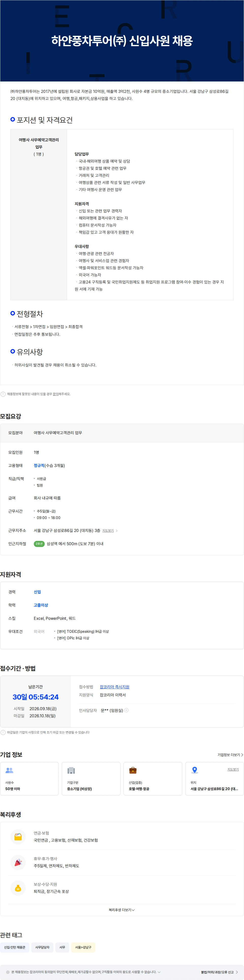Expand 복리후생 더보기
The width and height of the screenshot is (244, 980).
pyautogui.click(x=121, y=910)
